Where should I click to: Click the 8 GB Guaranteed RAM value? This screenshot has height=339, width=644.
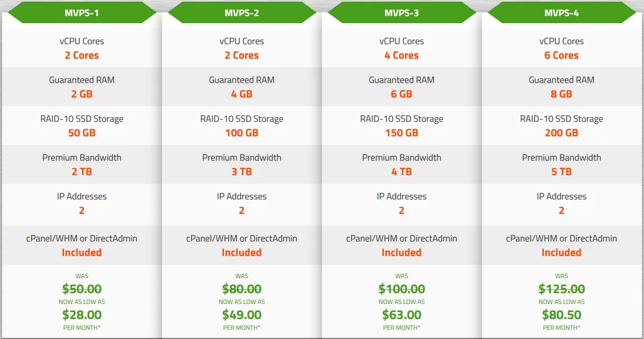point(562,94)
